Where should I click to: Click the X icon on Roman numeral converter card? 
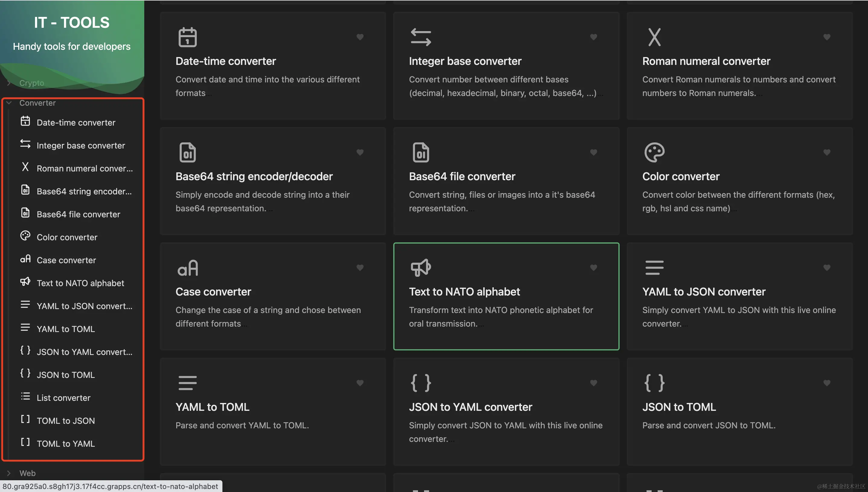(x=654, y=37)
